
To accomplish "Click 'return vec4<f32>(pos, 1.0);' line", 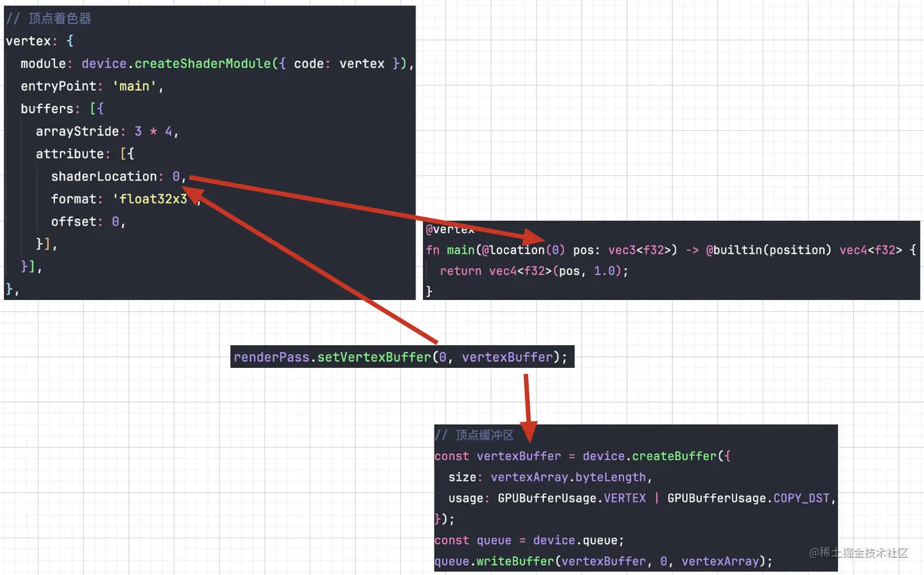I will tap(533, 271).
